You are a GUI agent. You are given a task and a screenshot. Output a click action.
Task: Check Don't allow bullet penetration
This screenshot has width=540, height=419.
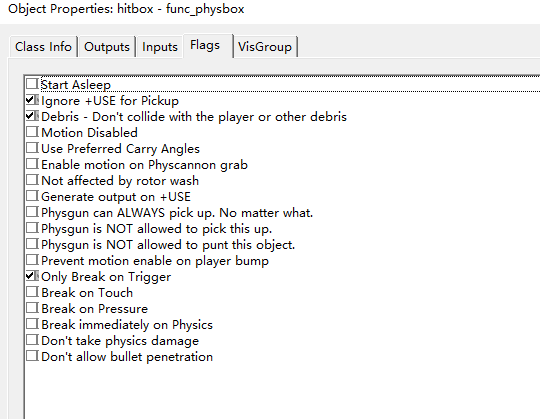click(x=32, y=356)
